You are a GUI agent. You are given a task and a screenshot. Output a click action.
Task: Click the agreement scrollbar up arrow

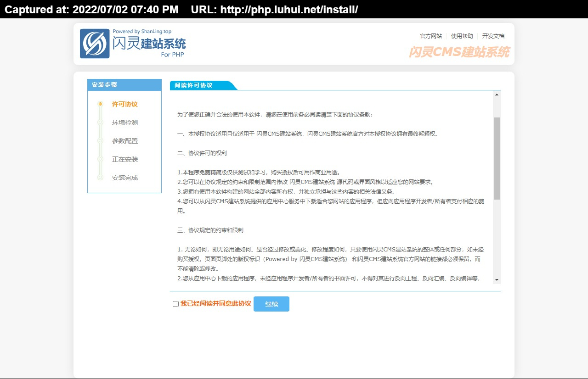497,95
